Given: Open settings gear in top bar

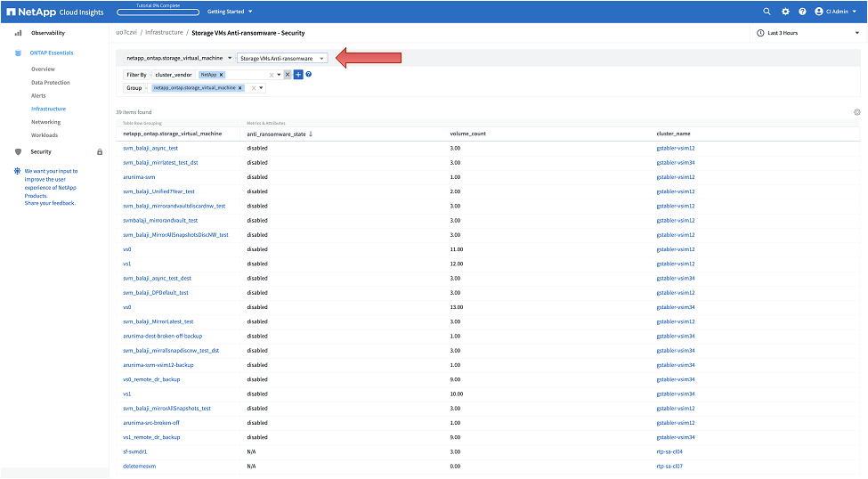Looking at the screenshot, I should pos(785,12).
